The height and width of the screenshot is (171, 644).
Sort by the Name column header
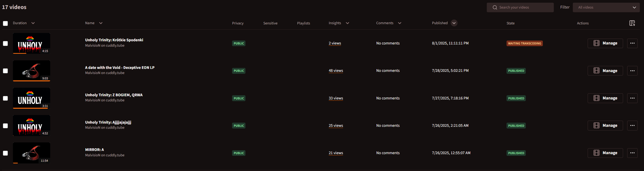tap(90, 23)
